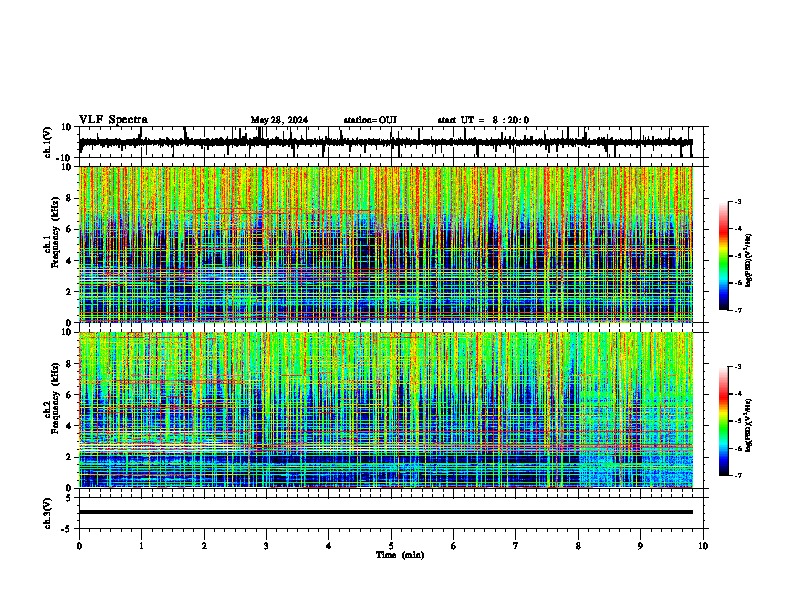
Task: Select the date text "May 28, 2024"
Action: click(279, 120)
